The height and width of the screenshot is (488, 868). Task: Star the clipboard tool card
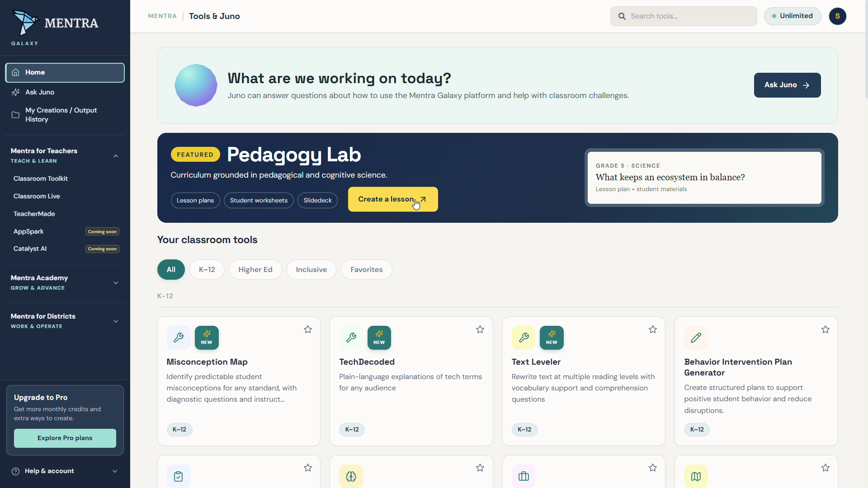pos(308,468)
